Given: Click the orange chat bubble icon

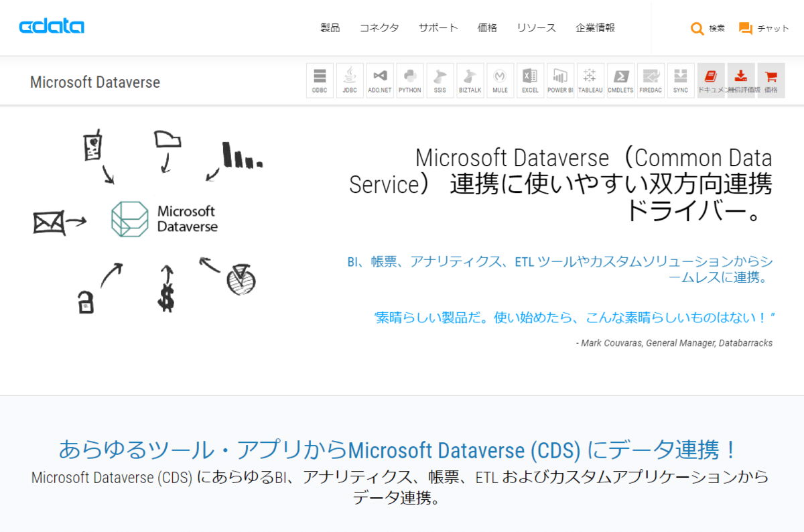Looking at the screenshot, I should click(746, 28).
